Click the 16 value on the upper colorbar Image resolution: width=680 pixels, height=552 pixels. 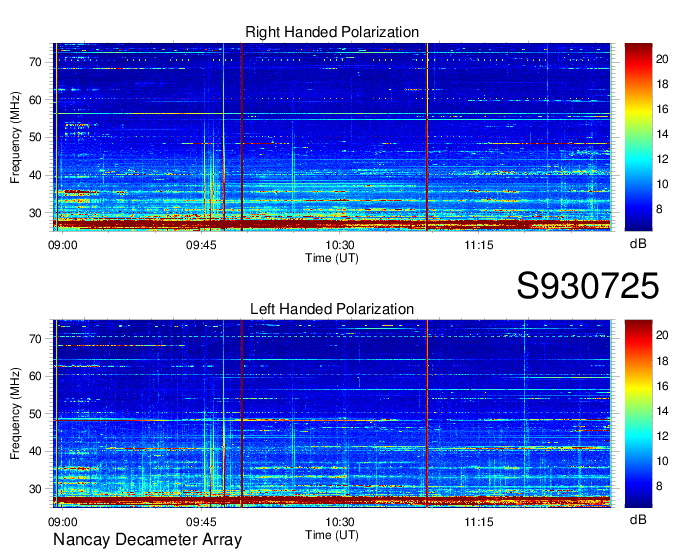(x=662, y=109)
